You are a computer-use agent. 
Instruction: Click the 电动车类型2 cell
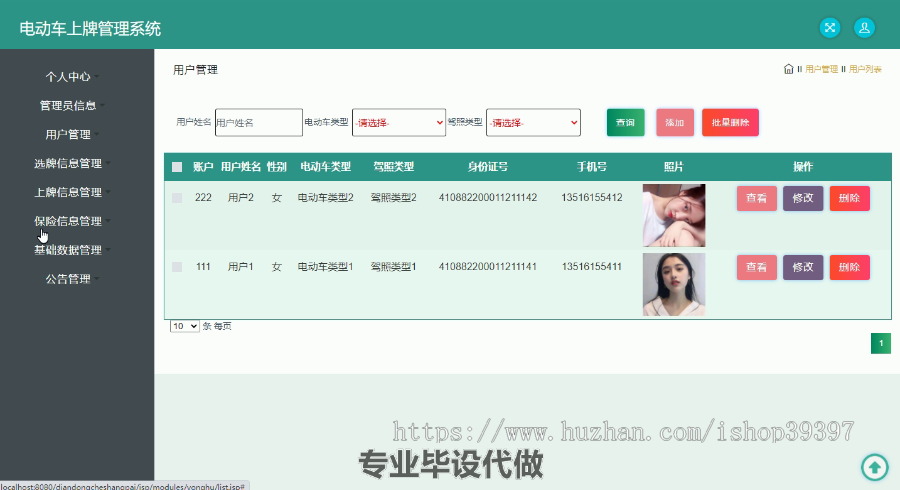pos(325,197)
